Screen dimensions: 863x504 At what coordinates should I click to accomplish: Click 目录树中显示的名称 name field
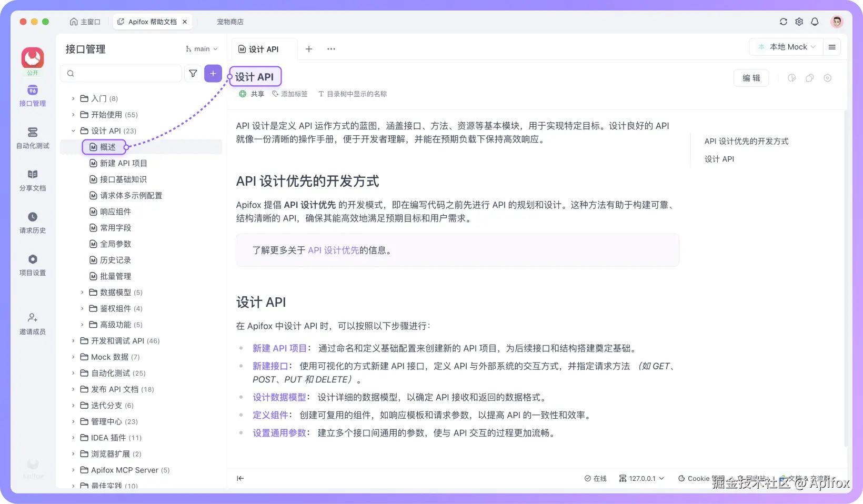353,94
